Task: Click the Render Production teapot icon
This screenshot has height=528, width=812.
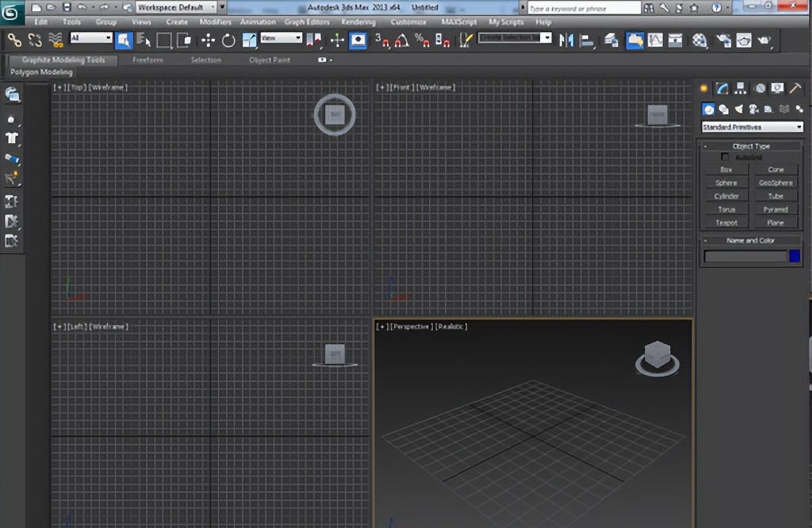Action: [x=765, y=40]
